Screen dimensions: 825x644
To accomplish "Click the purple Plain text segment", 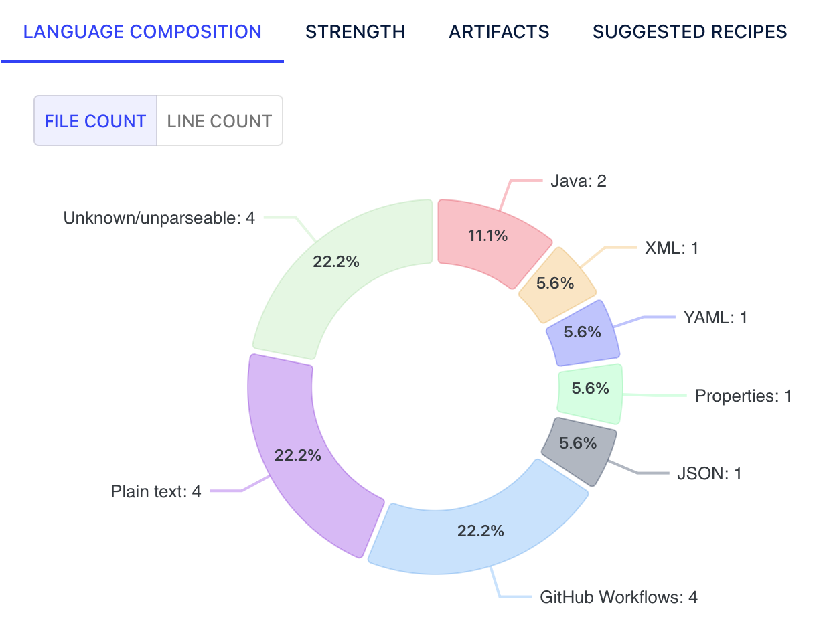I will (x=301, y=457).
